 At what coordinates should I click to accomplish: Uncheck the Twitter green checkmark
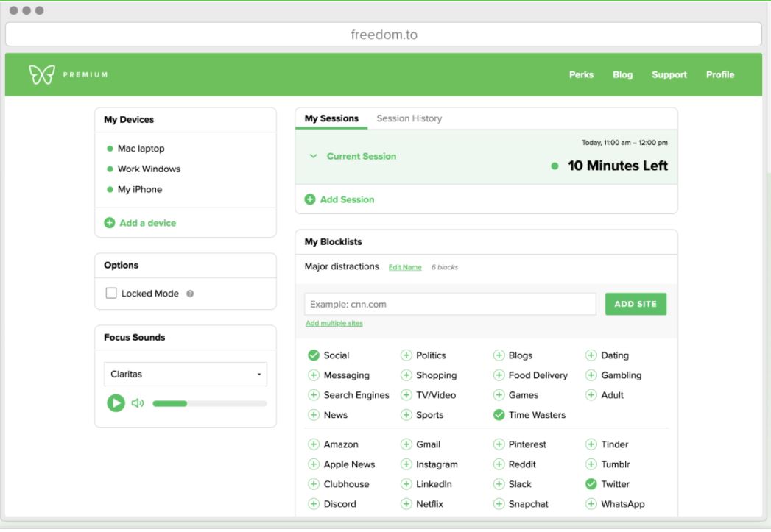[591, 484]
